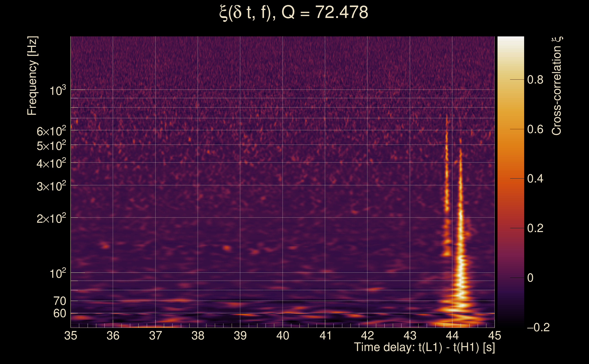The height and width of the screenshot is (364, 589).
Task: Click the x-axis tick label 44
Action: 452,336
